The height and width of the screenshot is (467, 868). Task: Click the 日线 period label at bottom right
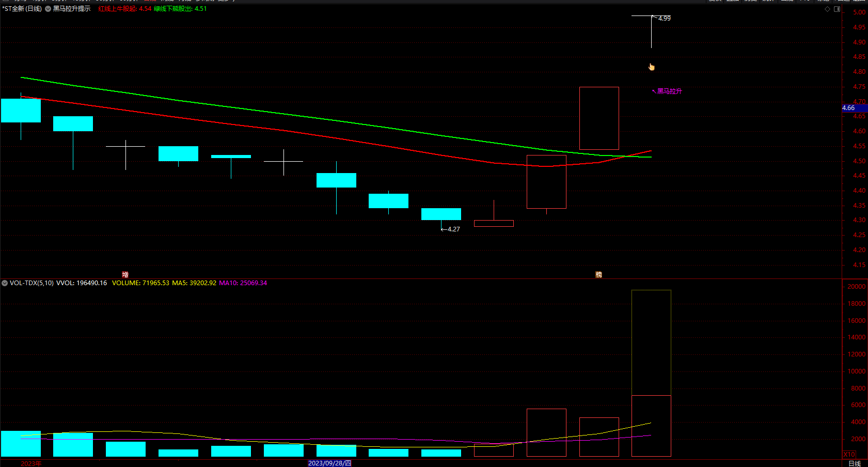click(x=855, y=463)
